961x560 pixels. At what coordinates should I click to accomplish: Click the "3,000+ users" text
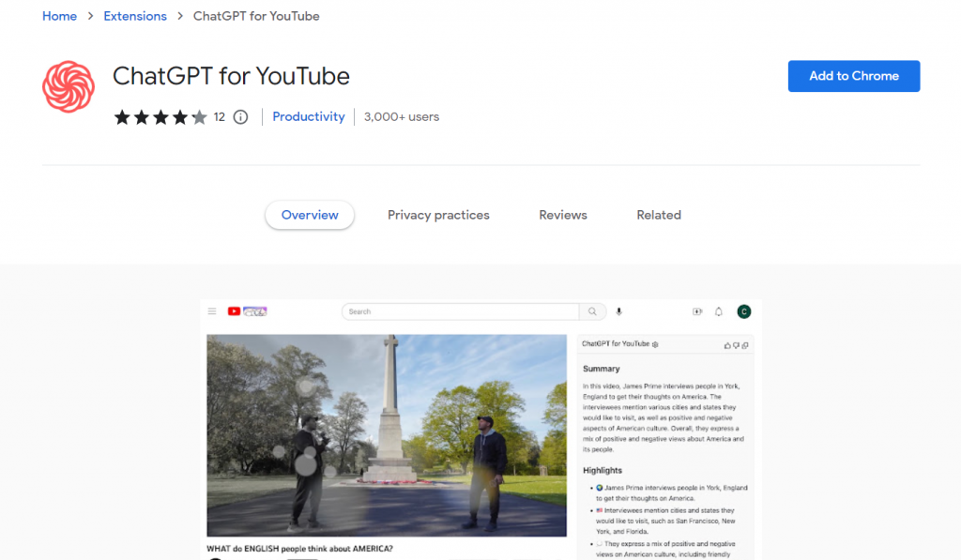point(402,116)
